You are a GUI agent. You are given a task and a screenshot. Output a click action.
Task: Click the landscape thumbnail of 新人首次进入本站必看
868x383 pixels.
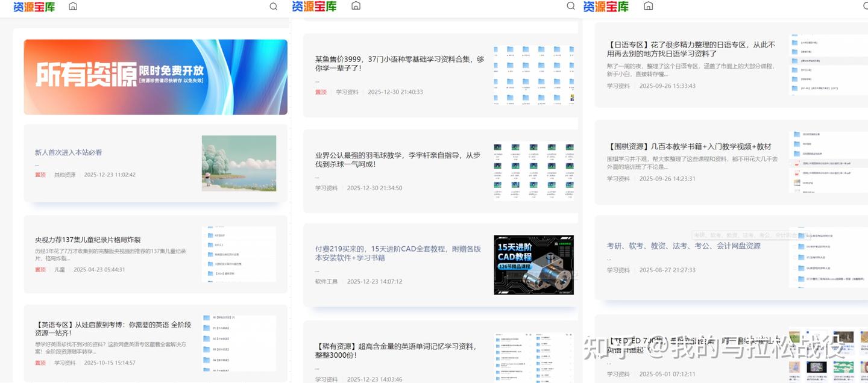coord(239,163)
